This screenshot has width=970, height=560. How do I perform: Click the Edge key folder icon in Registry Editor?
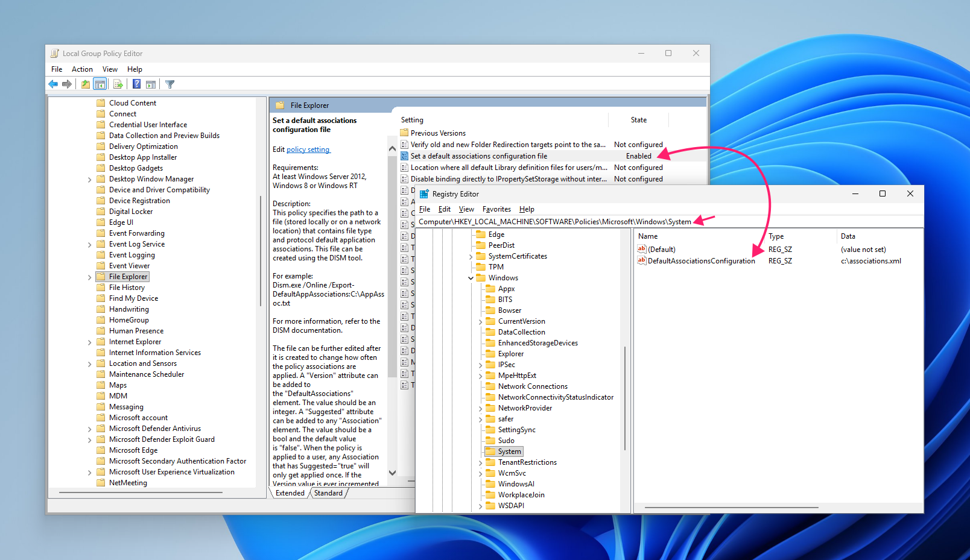click(481, 234)
